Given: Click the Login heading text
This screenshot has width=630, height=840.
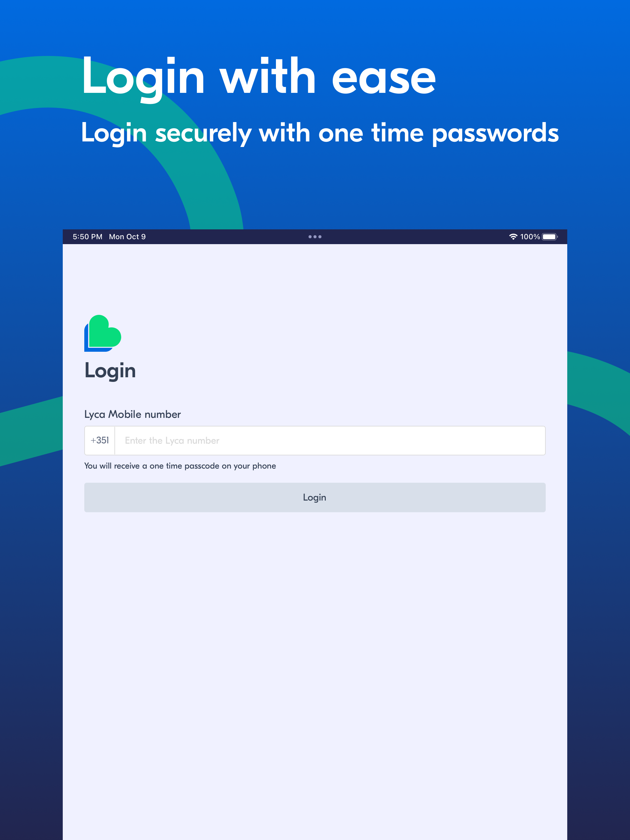Looking at the screenshot, I should 110,370.
